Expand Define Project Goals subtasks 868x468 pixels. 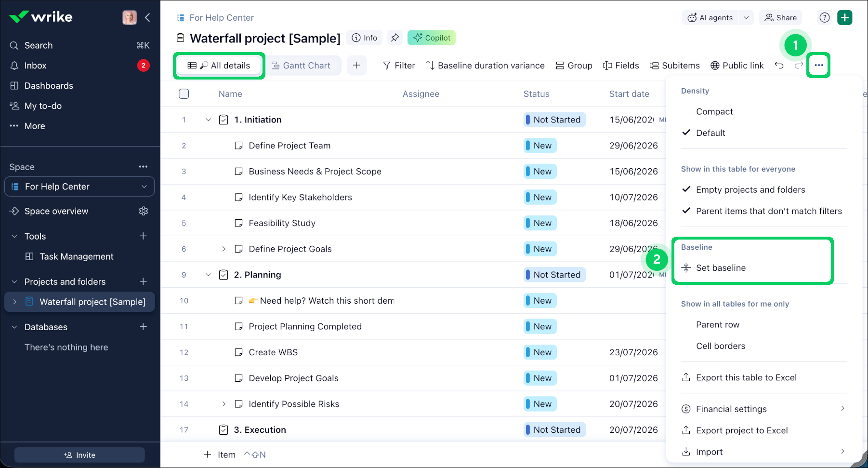point(224,249)
